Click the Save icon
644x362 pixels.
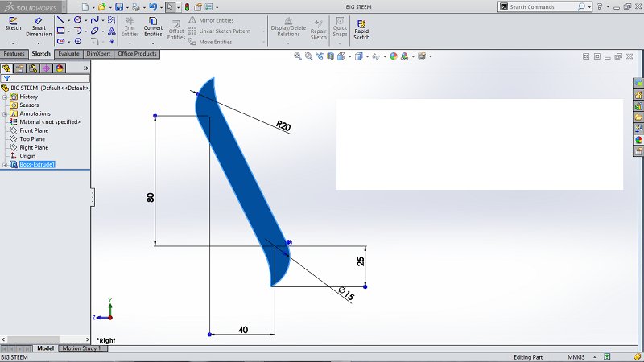tap(118, 7)
